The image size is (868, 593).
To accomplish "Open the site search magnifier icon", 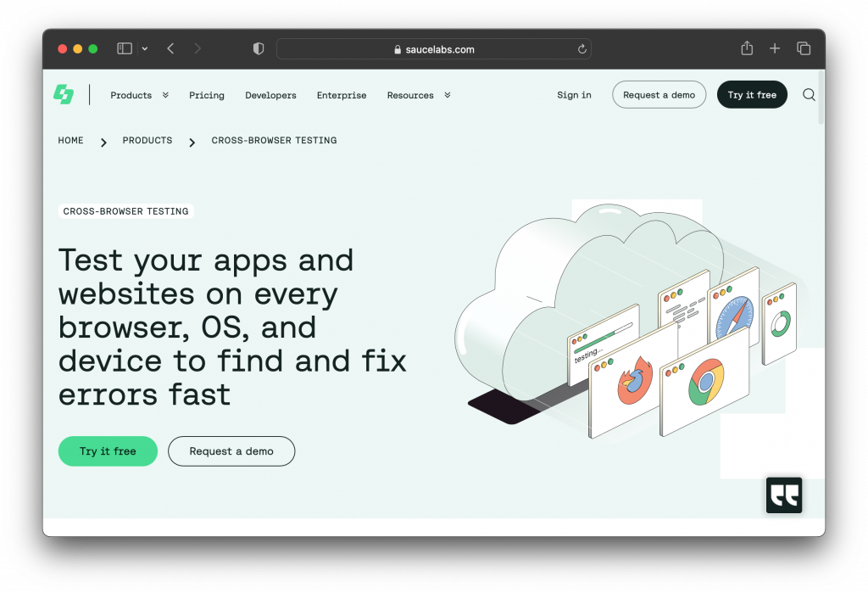I will 809,95.
